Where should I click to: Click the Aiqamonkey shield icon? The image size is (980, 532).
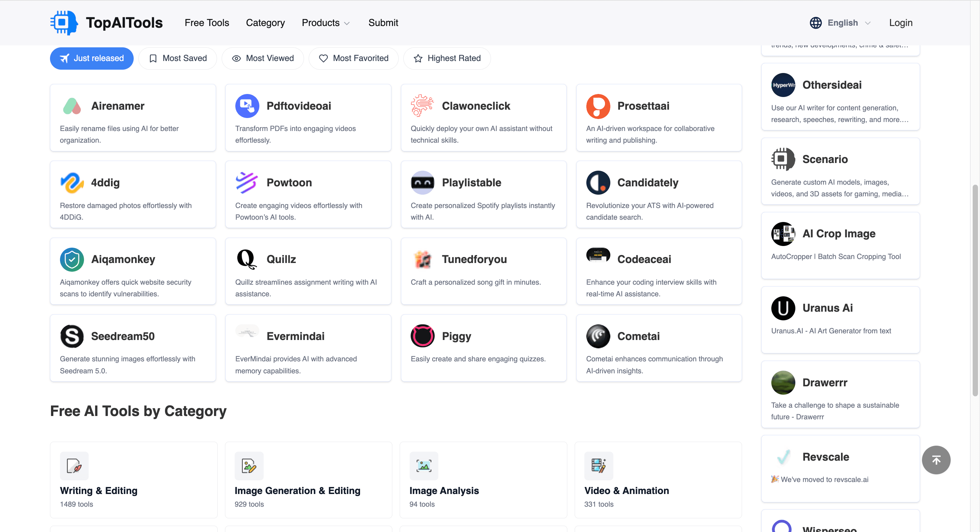[x=72, y=260]
